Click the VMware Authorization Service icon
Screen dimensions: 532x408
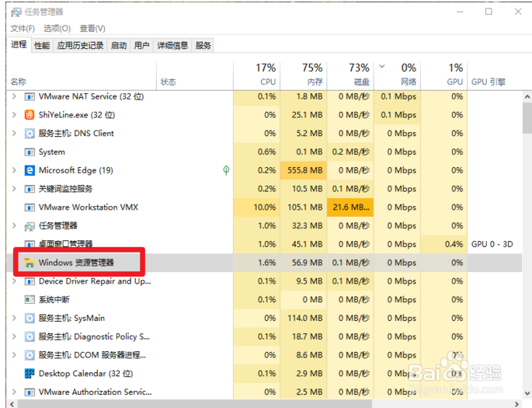pyautogui.click(x=30, y=392)
